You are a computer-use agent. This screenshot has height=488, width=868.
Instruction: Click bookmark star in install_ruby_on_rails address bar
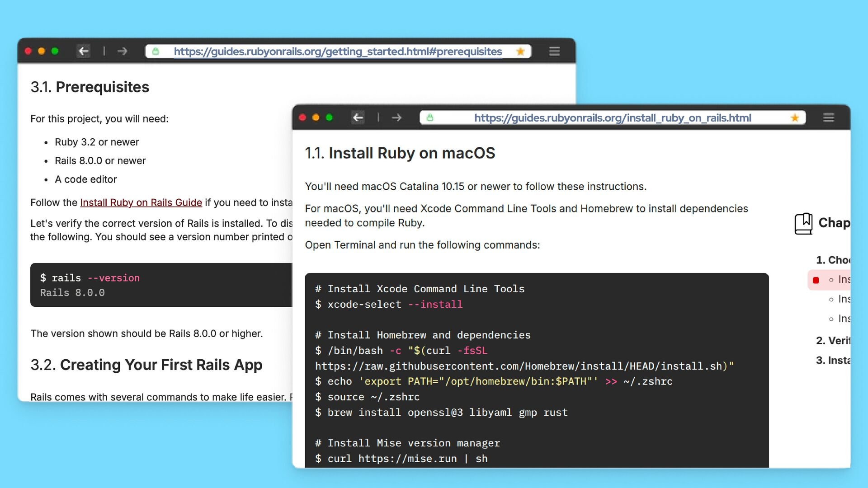point(795,118)
